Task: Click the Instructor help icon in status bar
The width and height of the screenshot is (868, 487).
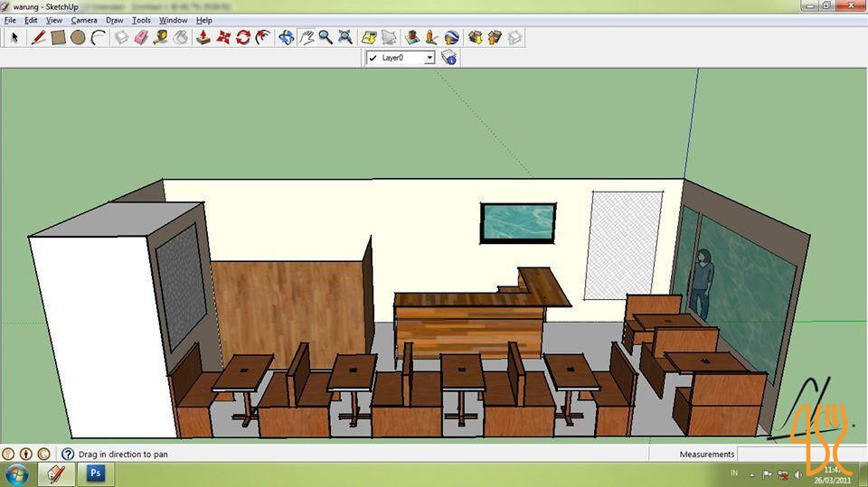Action: click(x=67, y=454)
